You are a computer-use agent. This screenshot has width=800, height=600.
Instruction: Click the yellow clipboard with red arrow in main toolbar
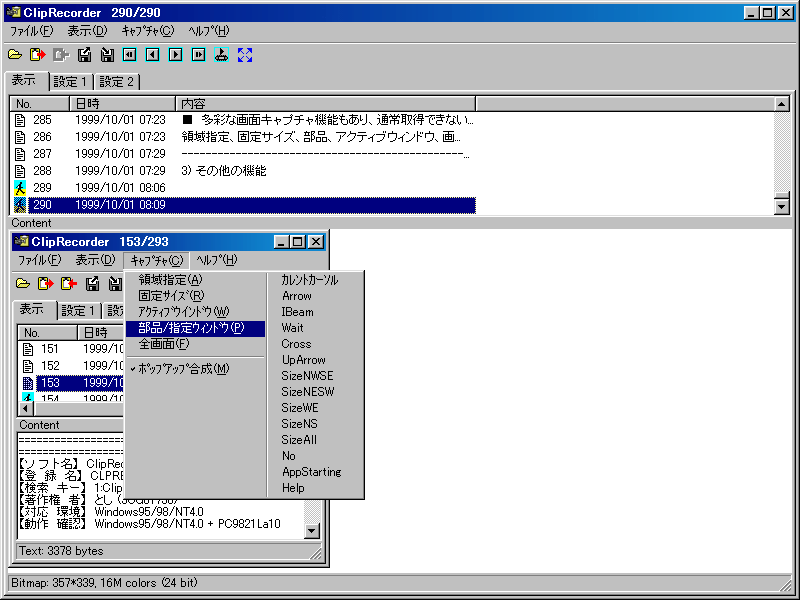point(38,55)
